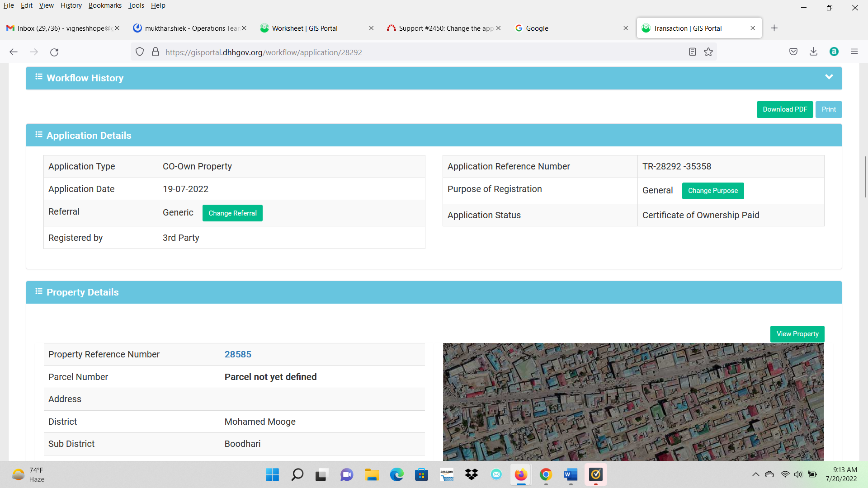868x488 pixels.
Task: Open Dropbox from taskbar
Action: pos(472,474)
